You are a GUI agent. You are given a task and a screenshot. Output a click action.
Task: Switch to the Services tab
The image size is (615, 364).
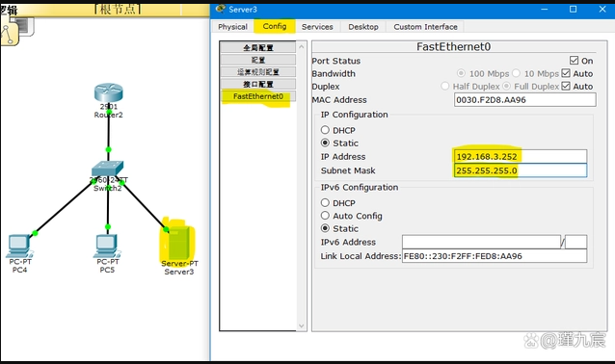317,27
